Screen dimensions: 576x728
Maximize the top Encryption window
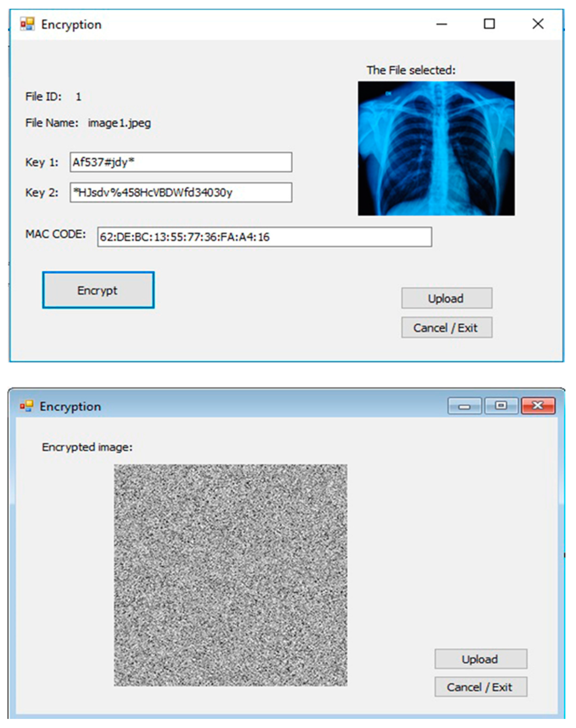[x=489, y=24]
